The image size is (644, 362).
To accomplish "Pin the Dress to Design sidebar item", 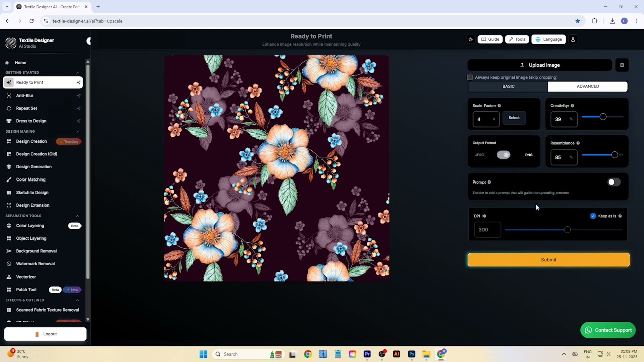I will (78, 121).
